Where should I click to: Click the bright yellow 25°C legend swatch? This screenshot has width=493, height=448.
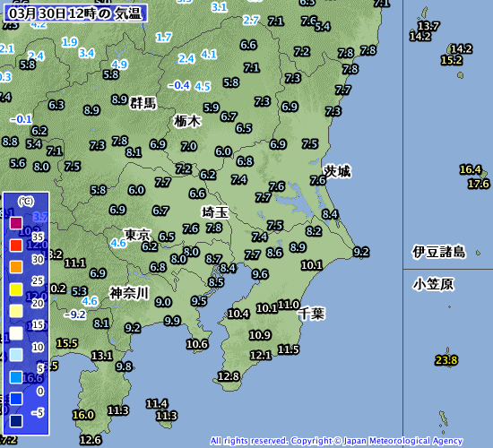pos(16,289)
